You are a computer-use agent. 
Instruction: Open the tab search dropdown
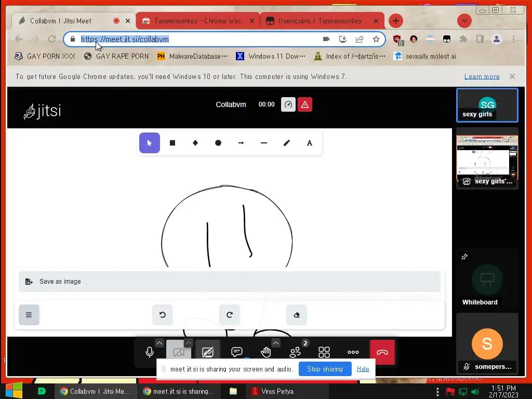pos(464,21)
